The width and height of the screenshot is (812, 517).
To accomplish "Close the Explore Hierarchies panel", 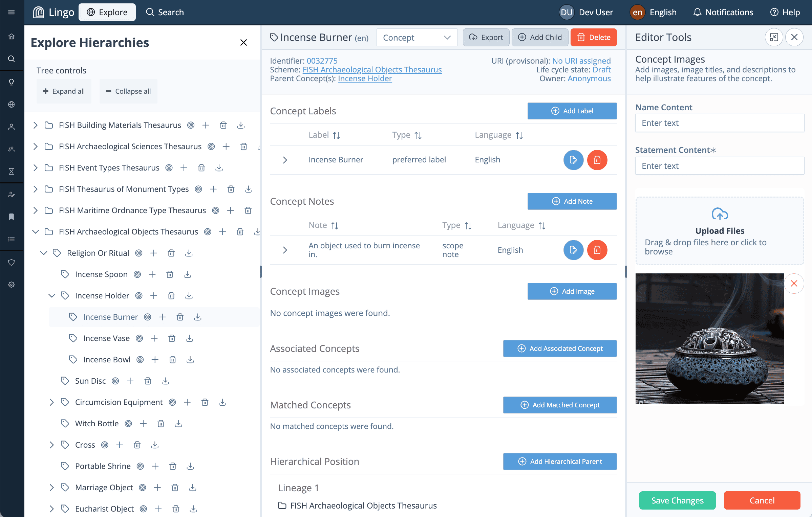I will 243,42.
